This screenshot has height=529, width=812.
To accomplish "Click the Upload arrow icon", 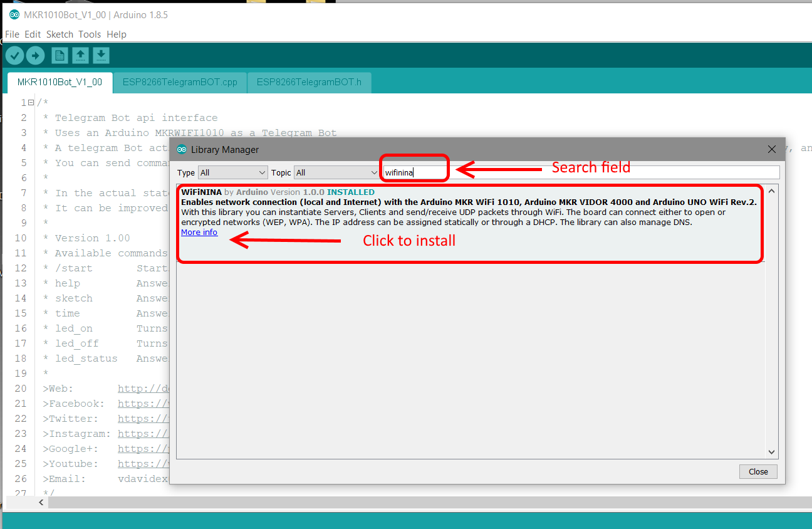I will (x=35, y=55).
